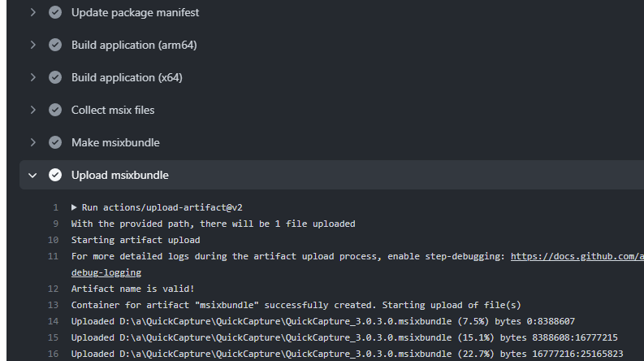This screenshot has height=361, width=644.
Task: Expand the Make msixbundle step chevron
Action: tap(32, 142)
